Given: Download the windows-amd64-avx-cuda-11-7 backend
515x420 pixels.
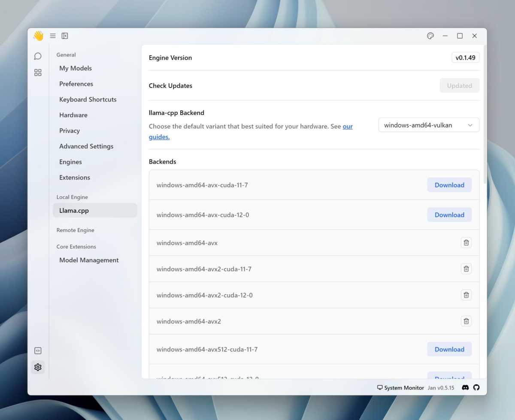Looking at the screenshot, I should pyautogui.click(x=449, y=185).
